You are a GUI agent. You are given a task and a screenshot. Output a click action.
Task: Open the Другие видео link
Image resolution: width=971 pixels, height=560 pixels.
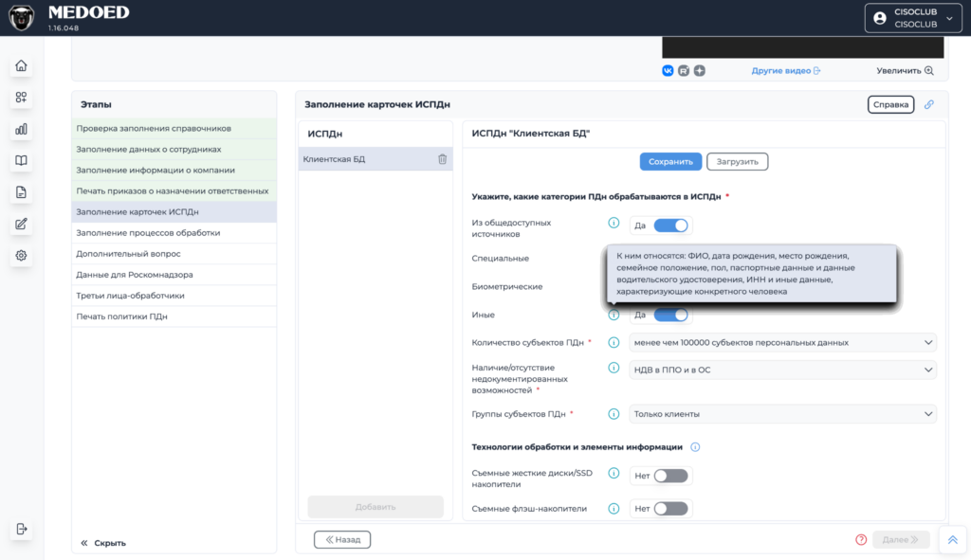785,70
